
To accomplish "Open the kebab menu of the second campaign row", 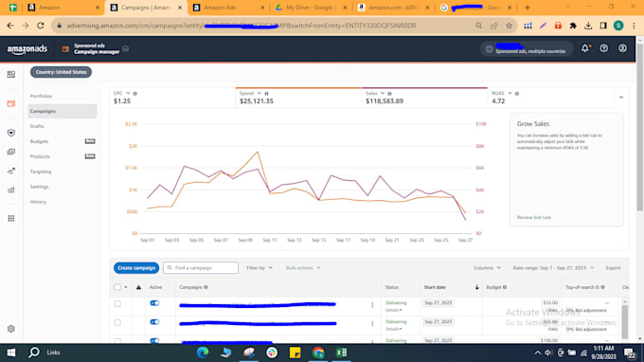I will click(x=372, y=324).
